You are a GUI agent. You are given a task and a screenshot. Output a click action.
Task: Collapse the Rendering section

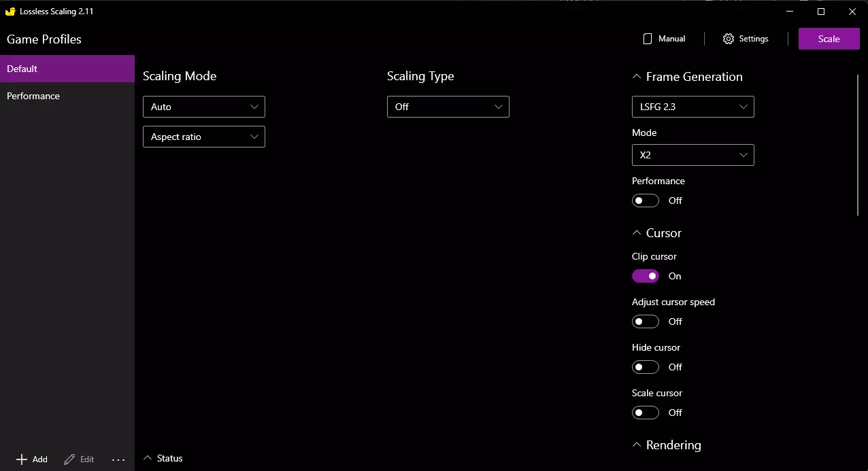click(x=666, y=445)
